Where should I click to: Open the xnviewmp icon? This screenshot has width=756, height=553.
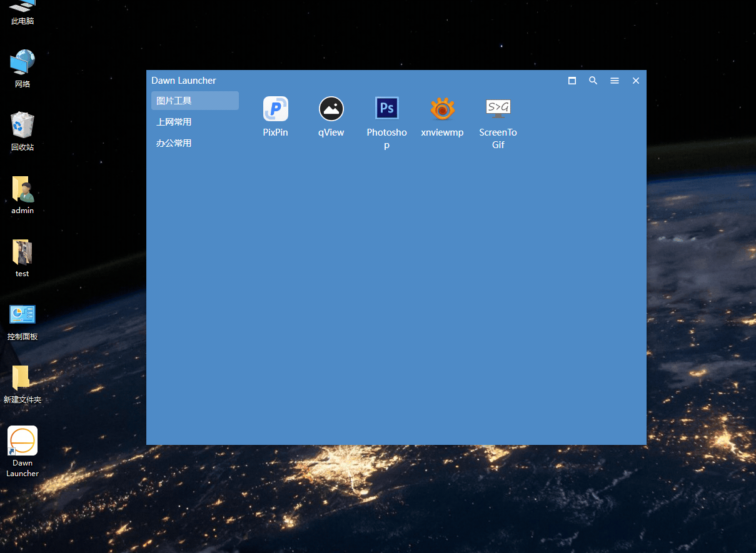(442, 109)
